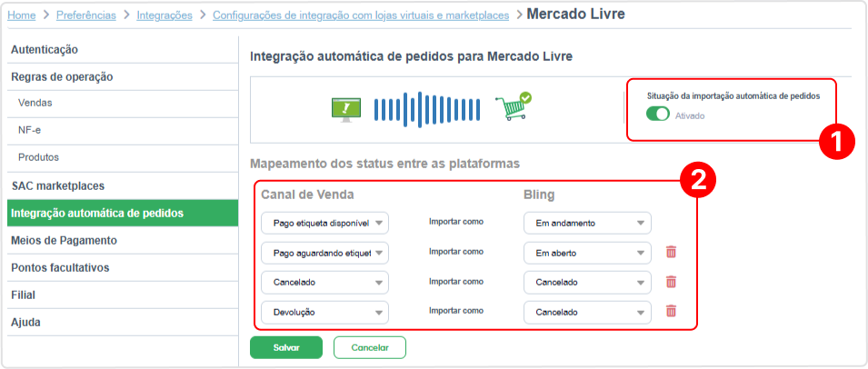
Task: Click the Cancelar button
Action: click(x=370, y=347)
